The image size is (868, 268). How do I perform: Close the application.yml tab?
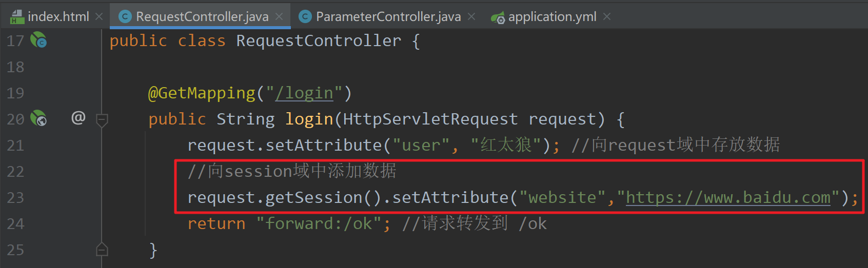click(607, 17)
